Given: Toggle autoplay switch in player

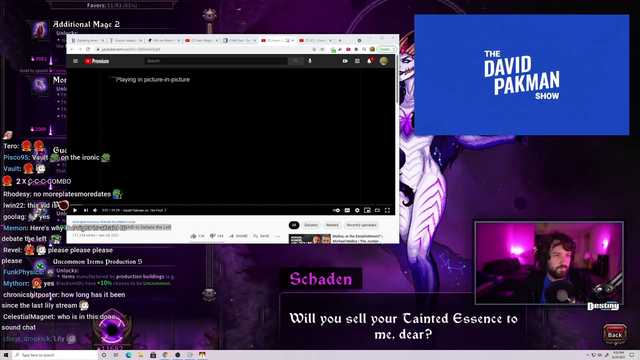Looking at the screenshot, I should [x=336, y=210].
